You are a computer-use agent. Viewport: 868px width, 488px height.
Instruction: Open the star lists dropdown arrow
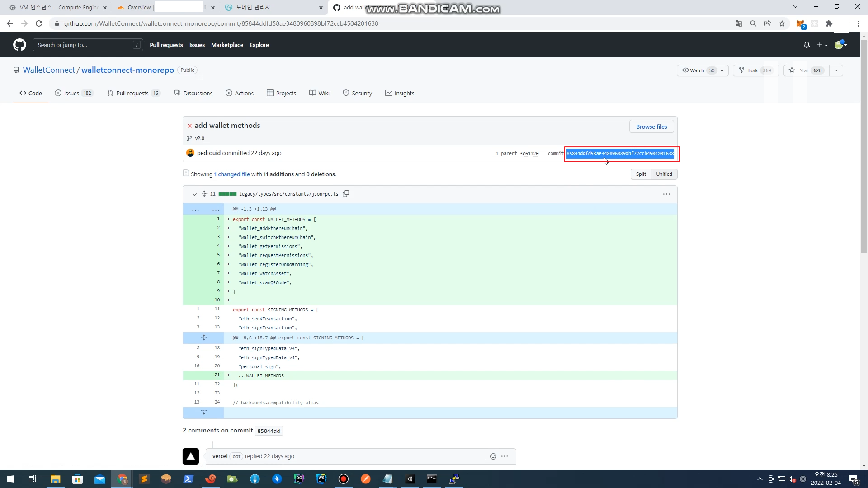(x=836, y=70)
